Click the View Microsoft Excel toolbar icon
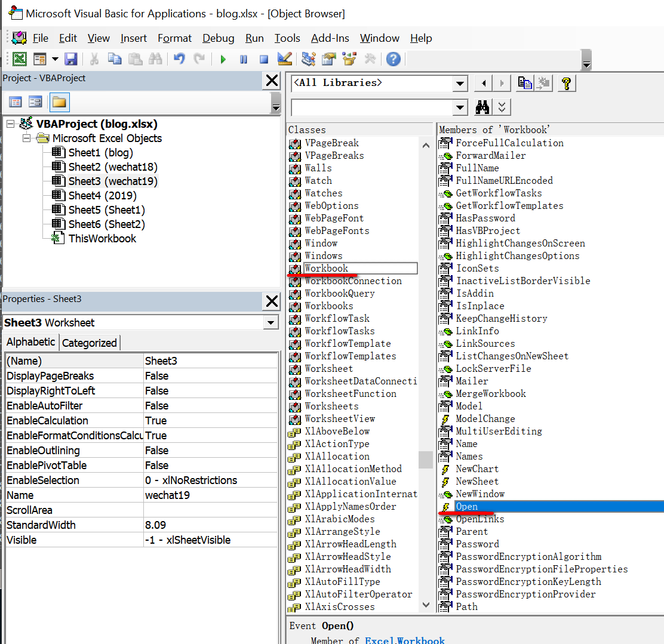This screenshot has height=644, width=664. click(19, 59)
